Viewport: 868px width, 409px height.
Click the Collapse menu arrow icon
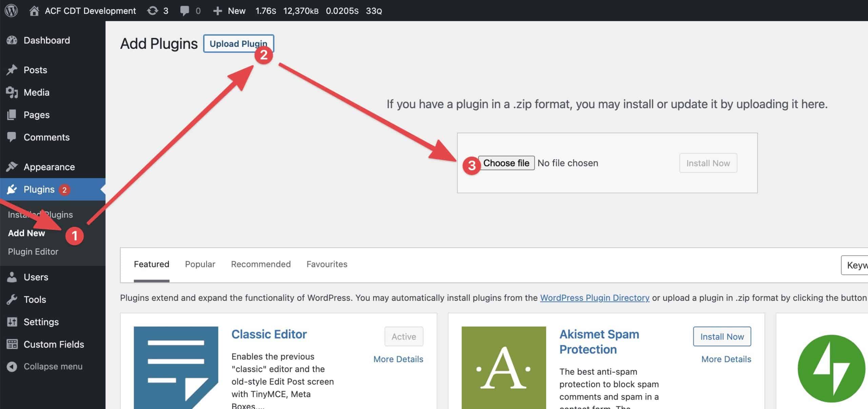pyautogui.click(x=12, y=367)
